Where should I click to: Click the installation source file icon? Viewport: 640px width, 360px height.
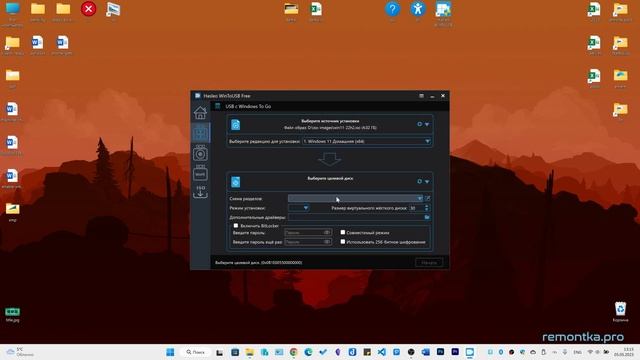(x=236, y=124)
